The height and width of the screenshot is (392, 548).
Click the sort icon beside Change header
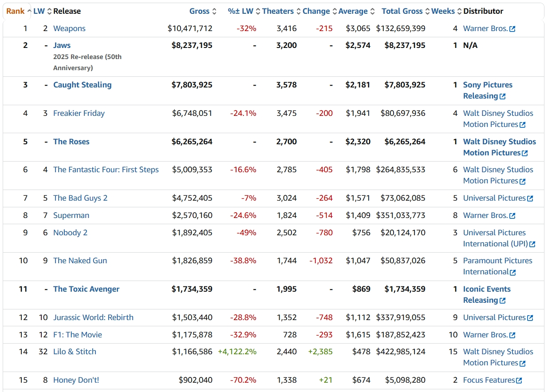pyautogui.click(x=335, y=11)
